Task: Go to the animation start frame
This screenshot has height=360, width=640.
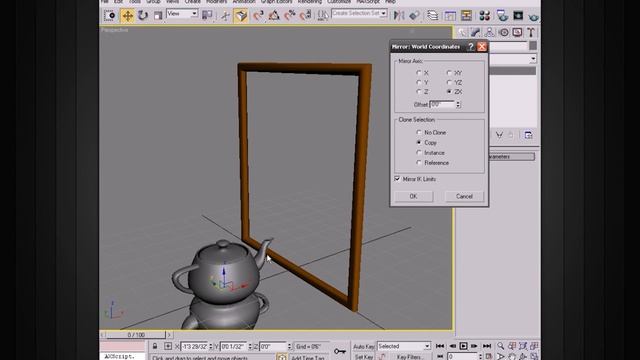Action: [440, 346]
